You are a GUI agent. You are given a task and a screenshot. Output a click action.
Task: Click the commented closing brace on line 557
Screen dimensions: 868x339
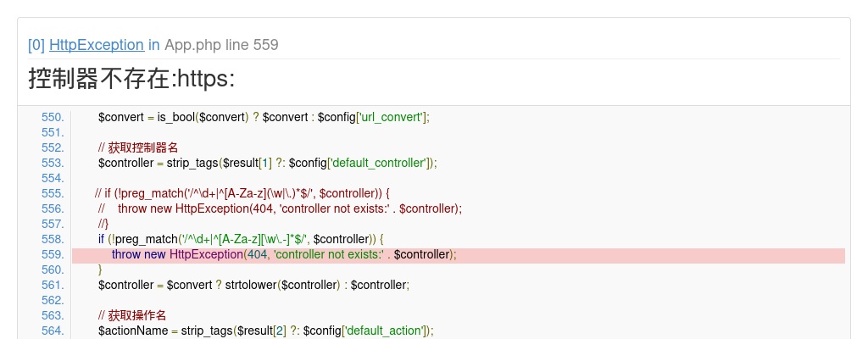(x=103, y=224)
